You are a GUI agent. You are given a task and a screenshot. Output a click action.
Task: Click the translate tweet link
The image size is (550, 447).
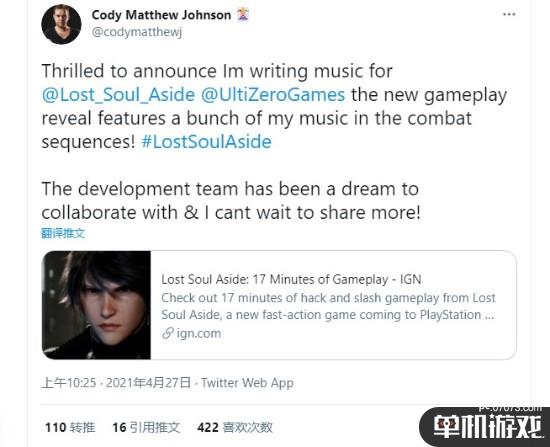[x=63, y=233]
